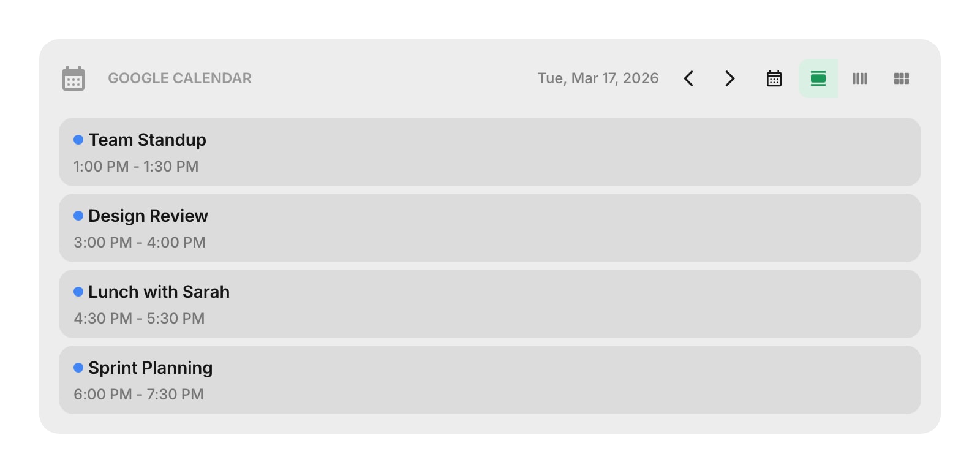Select the blue dot next to Team Standup
This screenshot has height=473, width=980.
[78, 140]
